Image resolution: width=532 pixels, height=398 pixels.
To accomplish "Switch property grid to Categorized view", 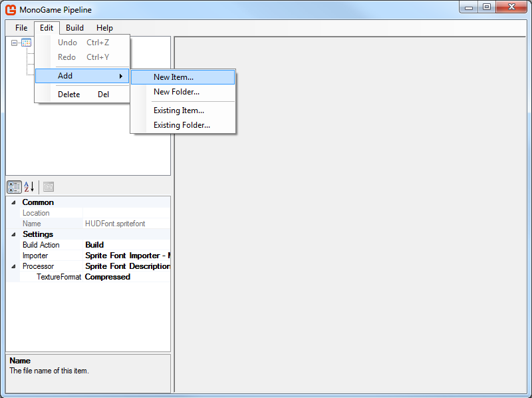I will 14,187.
